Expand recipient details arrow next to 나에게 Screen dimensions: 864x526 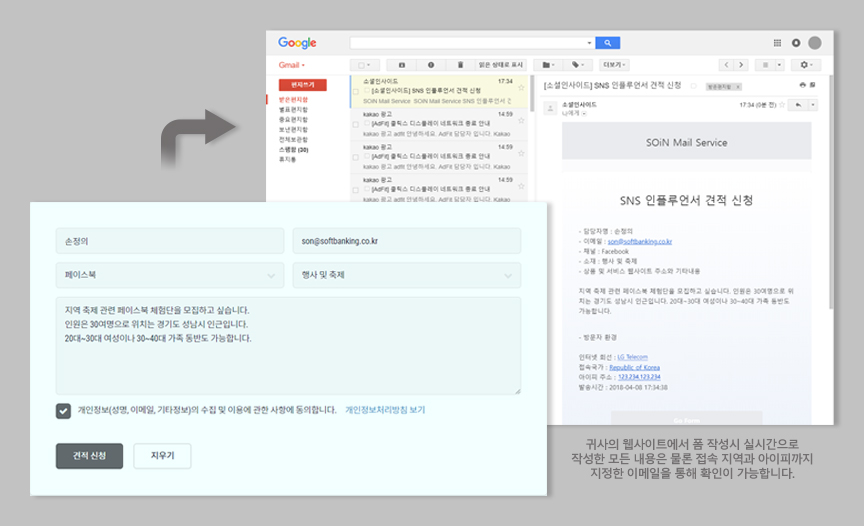(584, 113)
